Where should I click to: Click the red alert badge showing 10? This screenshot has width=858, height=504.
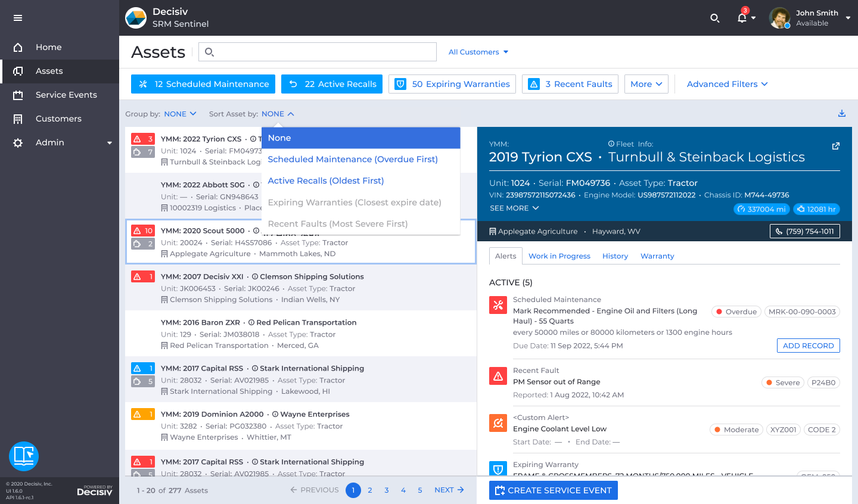[143, 231]
